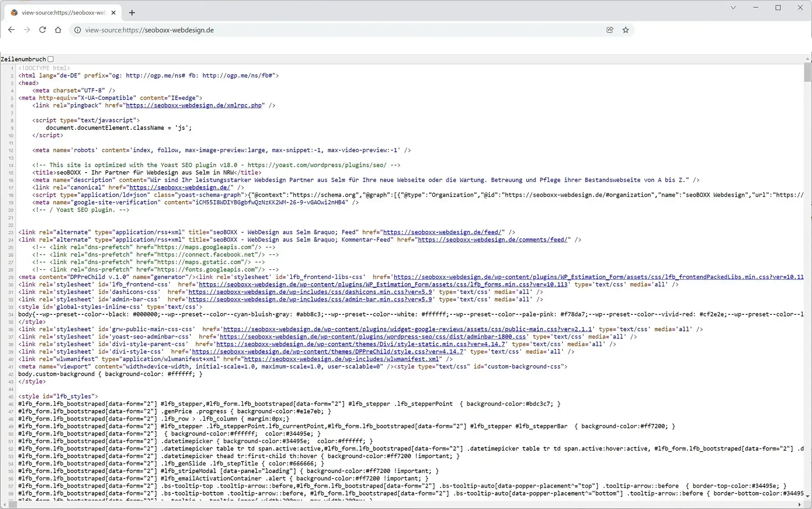Click the yoast-schema-graph script line

click(x=418, y=195)
